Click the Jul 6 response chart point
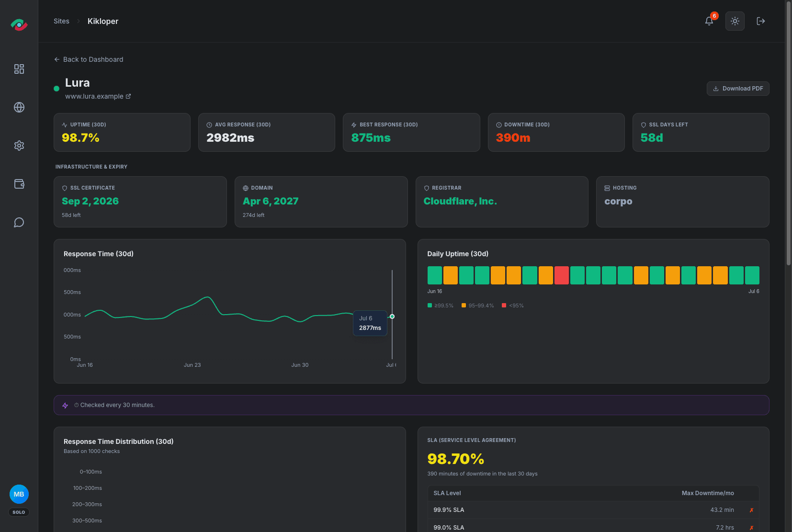 [x=392, y=317]
